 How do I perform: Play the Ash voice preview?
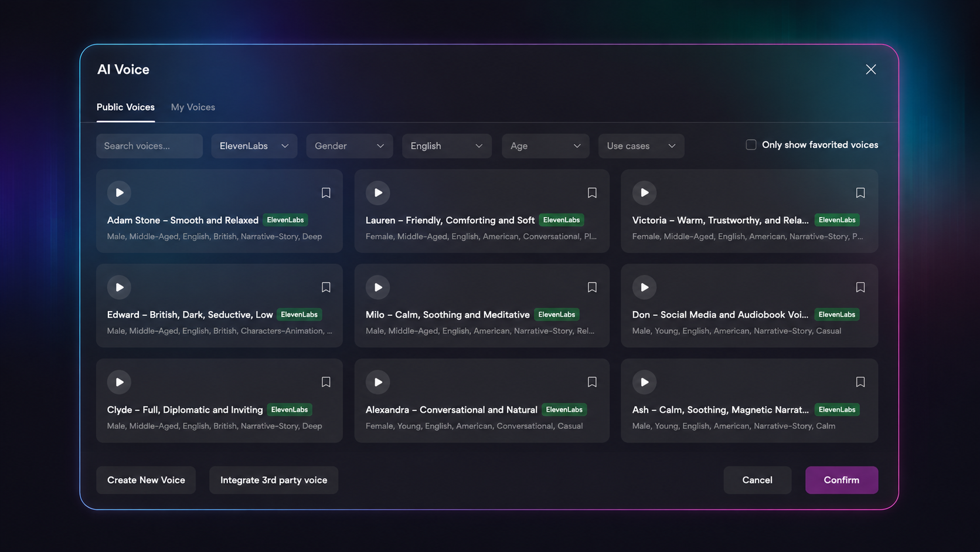click(644, 382)
